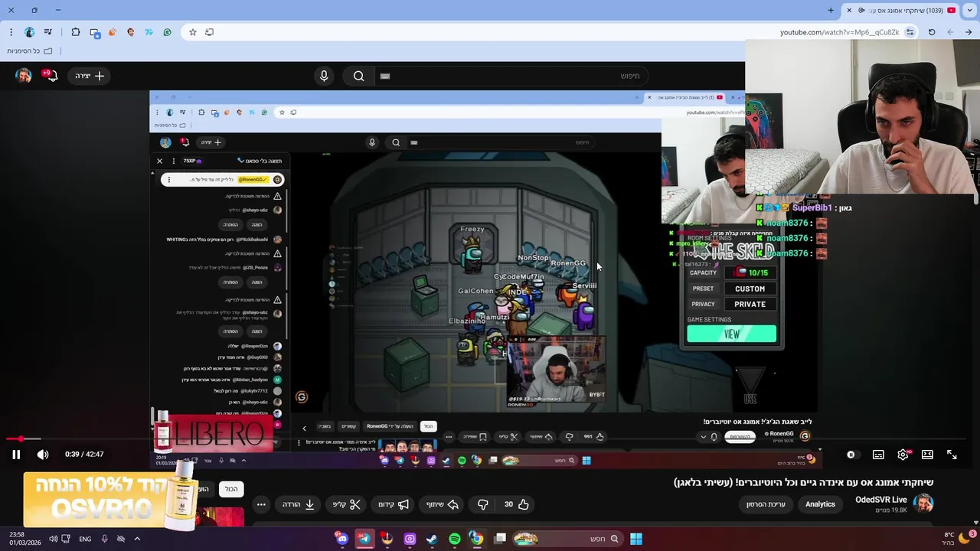Open the three-dot more actions menu under video

[x=261, y=504]
